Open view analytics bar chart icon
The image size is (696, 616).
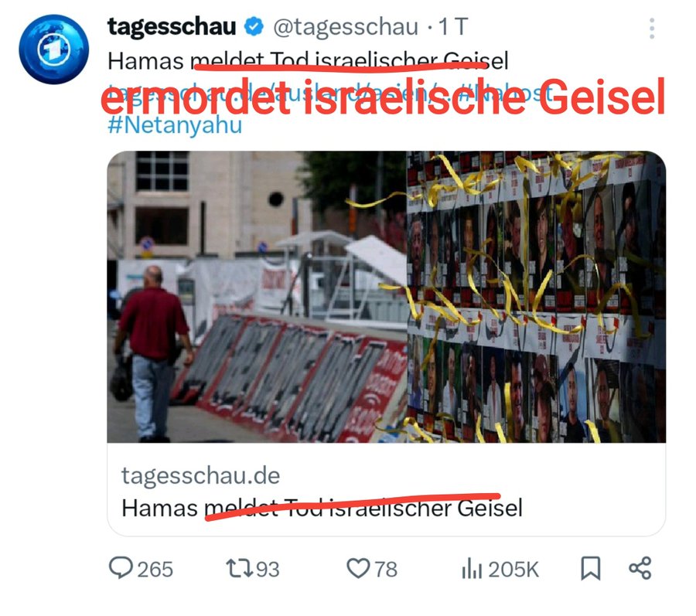tap(472, 569)
